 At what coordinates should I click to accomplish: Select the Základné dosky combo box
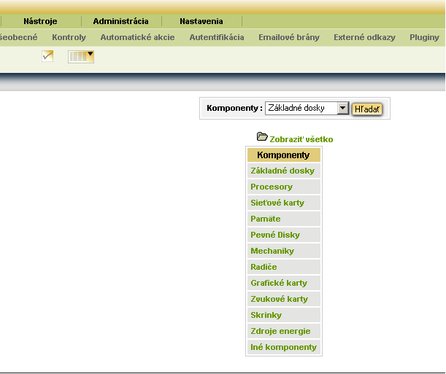pyautogui.click(x=307, y=108)
